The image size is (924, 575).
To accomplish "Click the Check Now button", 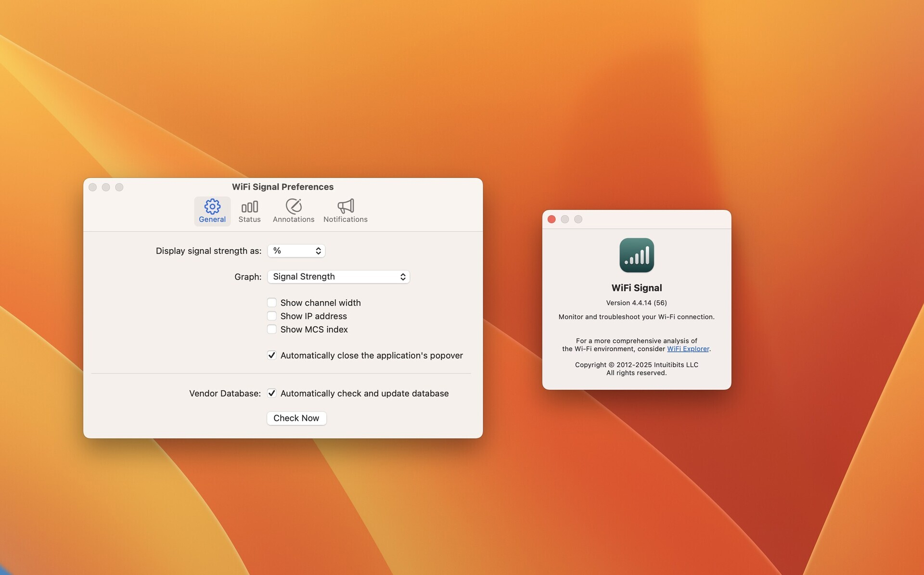I will click(296, 418).
